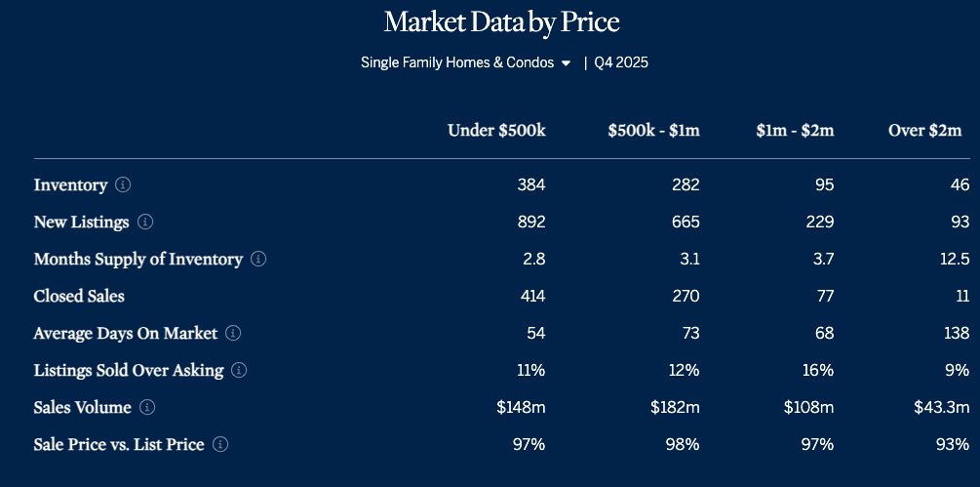Viewport: 980px width, 487px height.
Task: Click the New Listings info icon
Action: (145, 222)
